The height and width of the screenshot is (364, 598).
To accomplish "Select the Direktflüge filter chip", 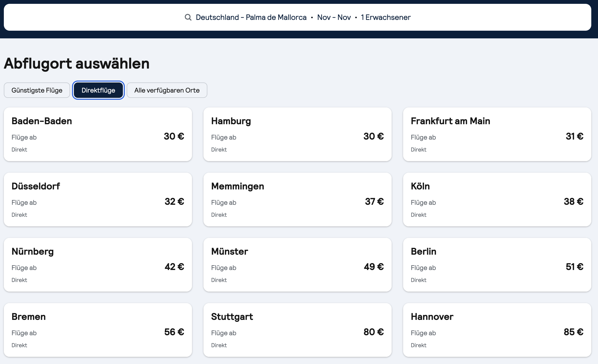I will coord(98,90).
